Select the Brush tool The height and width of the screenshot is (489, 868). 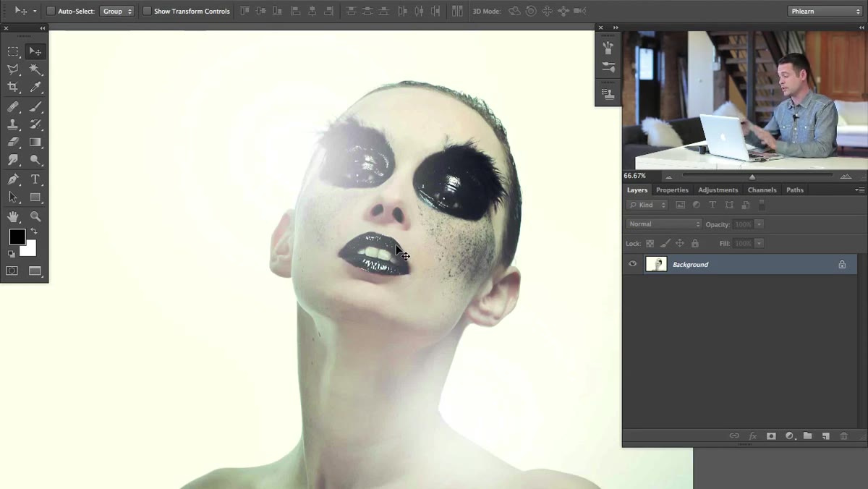tap(35, 107)
